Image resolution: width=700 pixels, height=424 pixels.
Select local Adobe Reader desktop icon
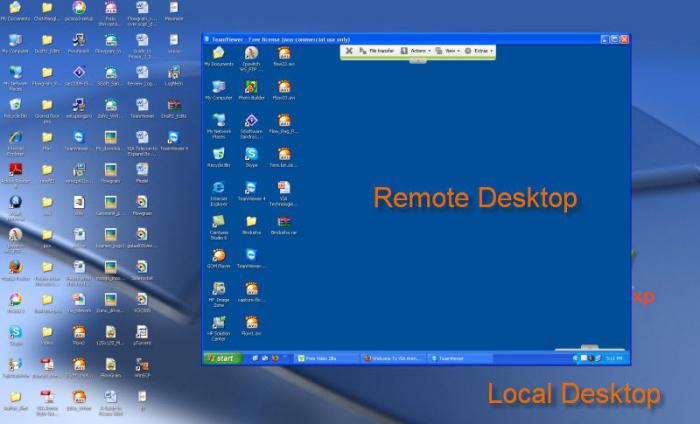pos(15,174)
